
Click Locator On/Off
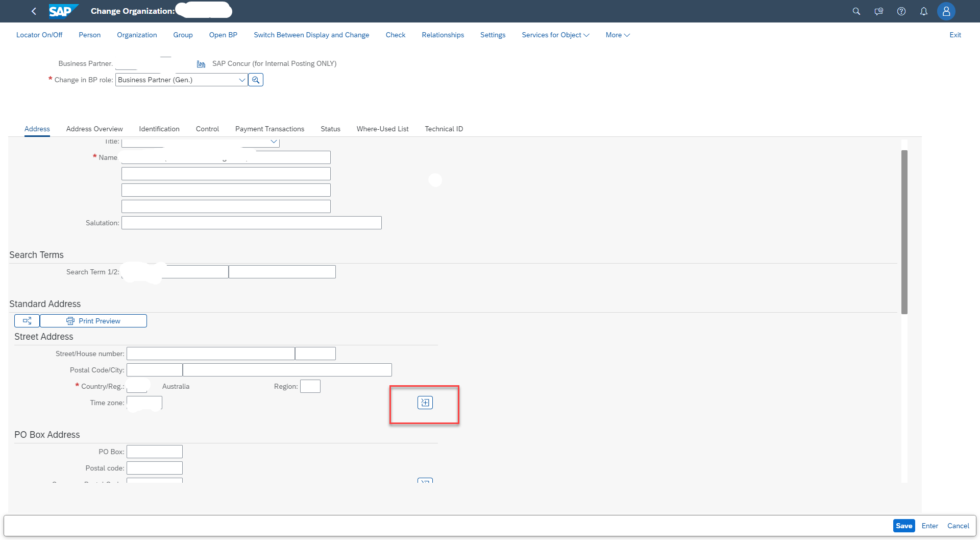(39, 35)
